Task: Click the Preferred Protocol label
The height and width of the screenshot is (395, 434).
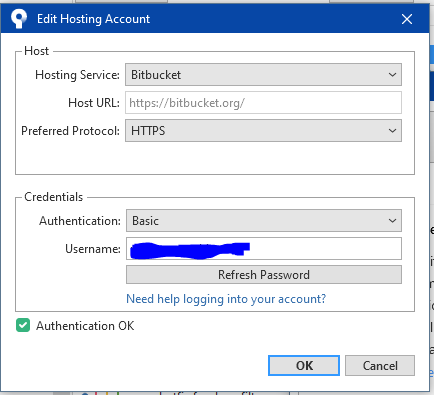Action: click(70, 131)
